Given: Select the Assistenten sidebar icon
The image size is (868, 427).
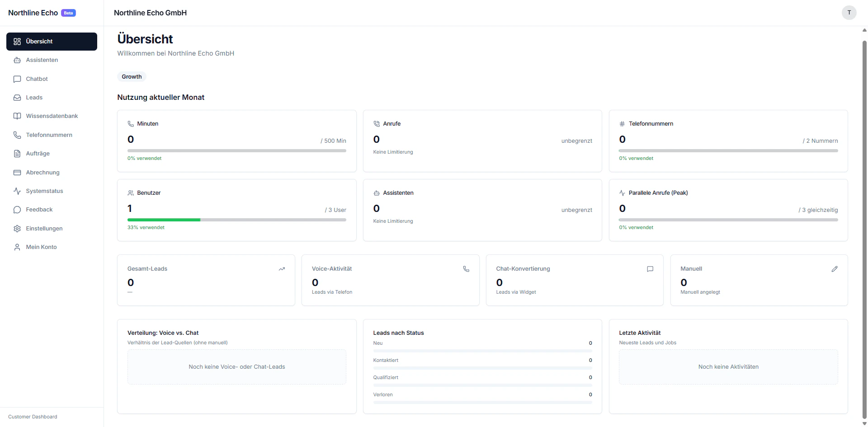Looking at the screenshot, I should pyautogui.click(x=17, y=60).
